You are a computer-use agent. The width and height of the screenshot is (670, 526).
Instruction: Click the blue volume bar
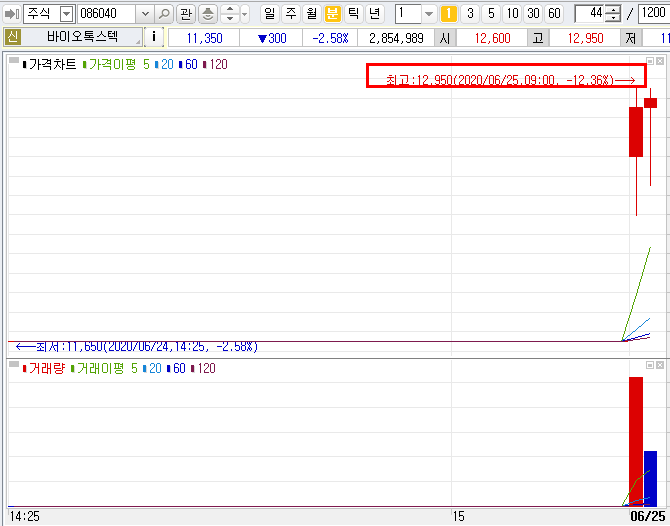pyautogui.click(x=650, y=479)
